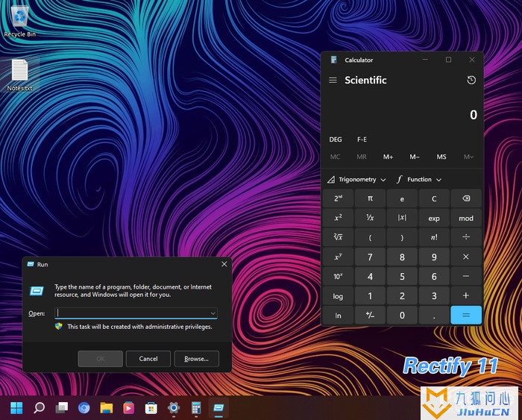Compute reciprocal with 1/x key
Image resolution: width=522 pixels, height=420 pixels.
(370, 218)
